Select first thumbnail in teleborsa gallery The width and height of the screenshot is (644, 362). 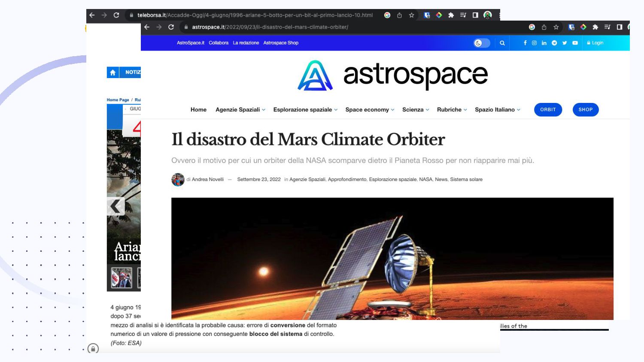(x=122, y=278)
